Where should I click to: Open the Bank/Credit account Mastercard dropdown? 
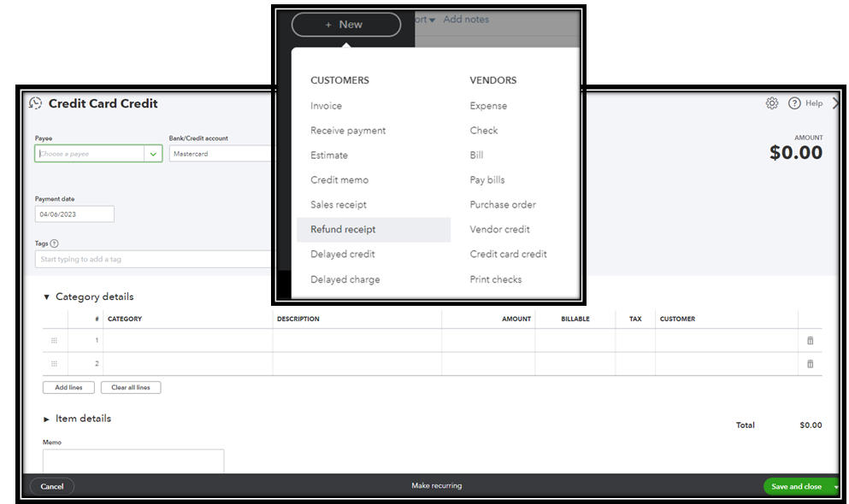(x=221, y=154)
